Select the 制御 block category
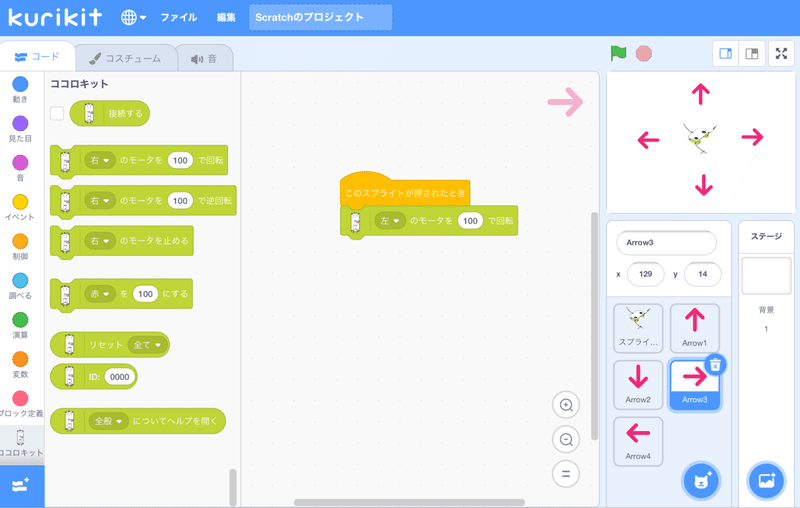The height and width of the screenshot is (508, 800). 20,247
